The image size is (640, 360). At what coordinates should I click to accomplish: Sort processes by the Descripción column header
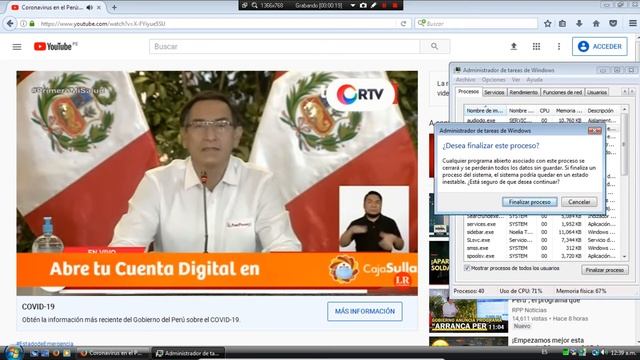click(x=601, y=111)
